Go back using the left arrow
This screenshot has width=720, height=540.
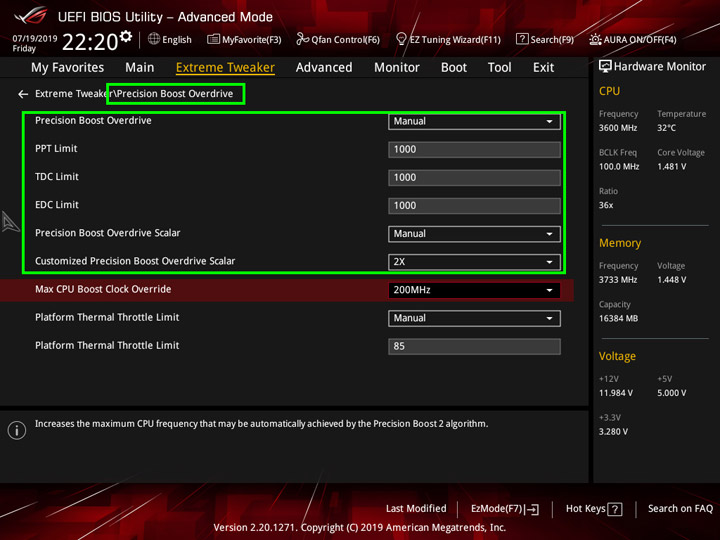23,94
